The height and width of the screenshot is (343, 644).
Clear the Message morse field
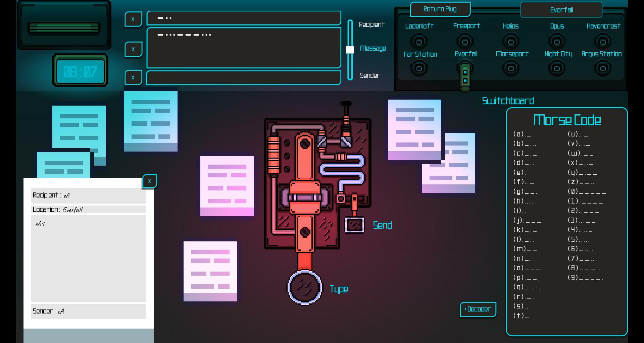click(133, 49)
